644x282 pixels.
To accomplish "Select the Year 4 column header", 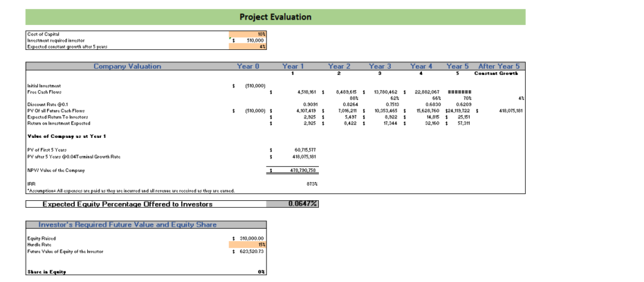I will (421, 66).
